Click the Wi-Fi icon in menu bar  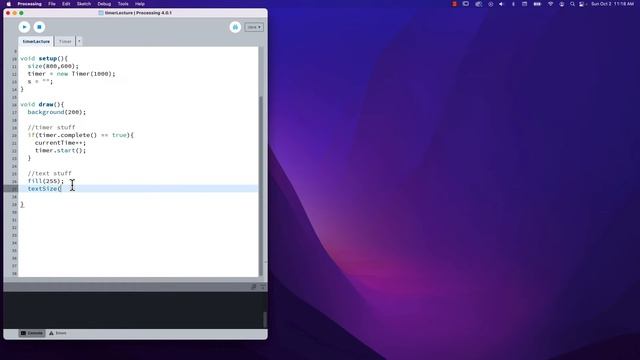550,4
